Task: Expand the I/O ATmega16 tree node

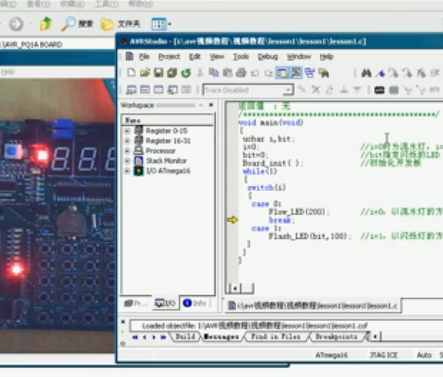Action: [x=128, y=171]
